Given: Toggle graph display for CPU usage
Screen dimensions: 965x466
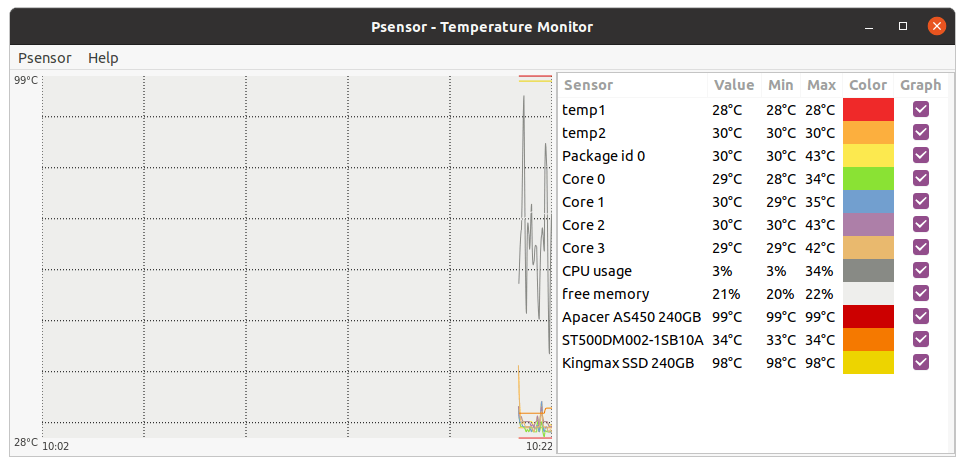Looking at the screenshot, I should 921,270.
